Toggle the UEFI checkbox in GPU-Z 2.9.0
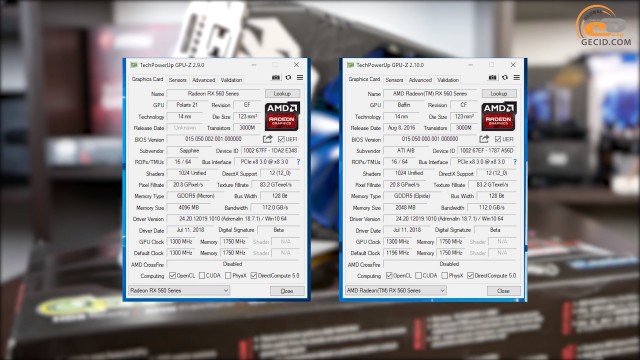The width and height of the screenshot is (640, 360). pyautogui.click(x=281, y=139)
